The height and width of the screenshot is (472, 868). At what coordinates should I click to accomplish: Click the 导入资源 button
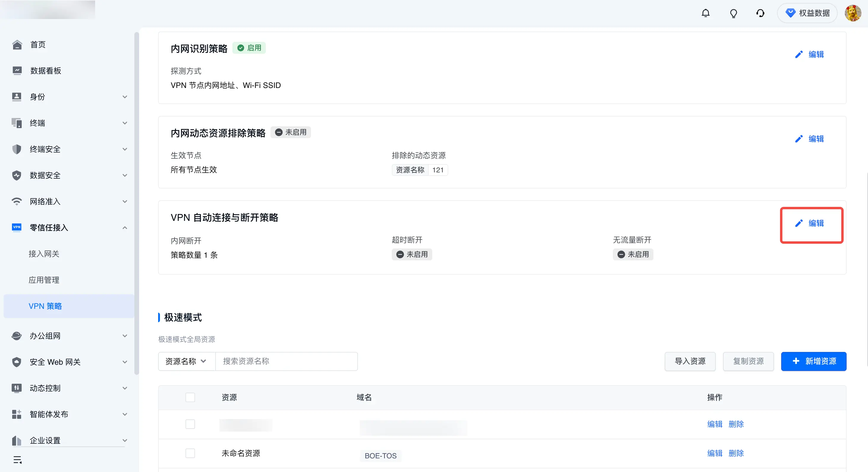tap(690, 361)
